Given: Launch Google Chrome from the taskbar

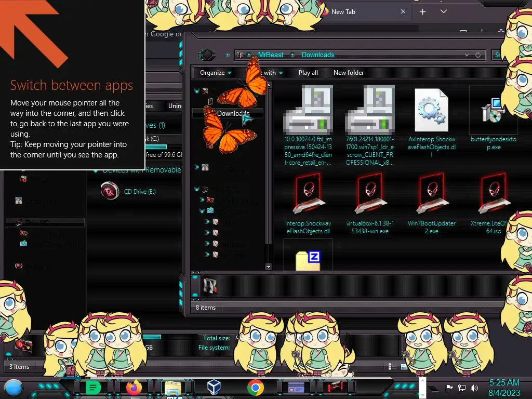Looking at the screenshot, I should point(255,388).
